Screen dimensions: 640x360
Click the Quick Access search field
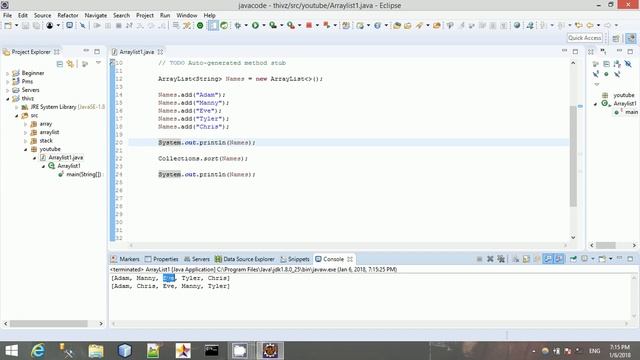(x=584, y=38)
